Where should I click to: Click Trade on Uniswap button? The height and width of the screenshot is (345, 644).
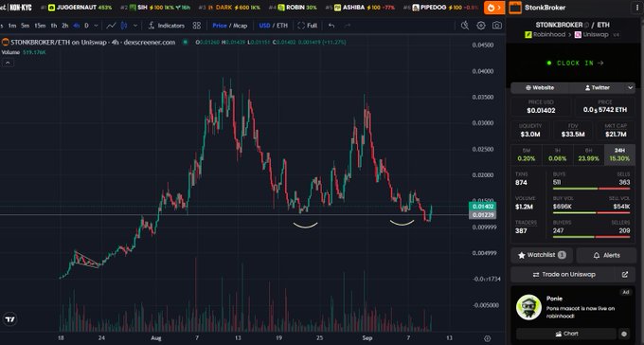563,274
